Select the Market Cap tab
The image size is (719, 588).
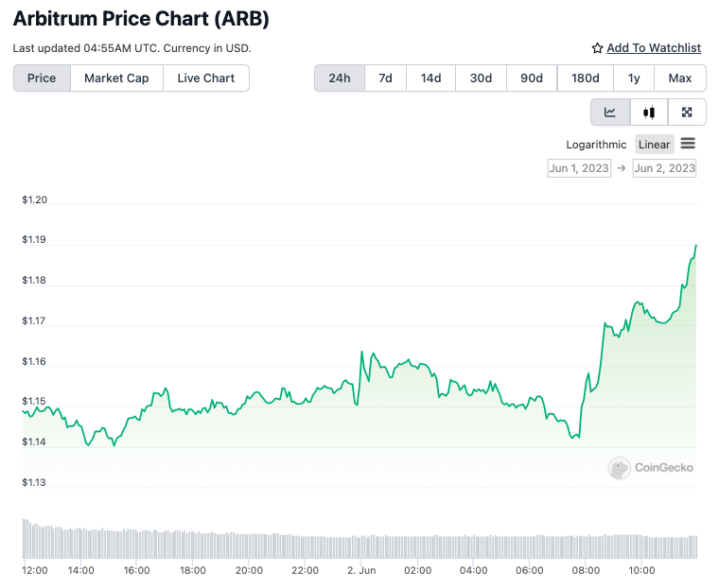point(116,78)
